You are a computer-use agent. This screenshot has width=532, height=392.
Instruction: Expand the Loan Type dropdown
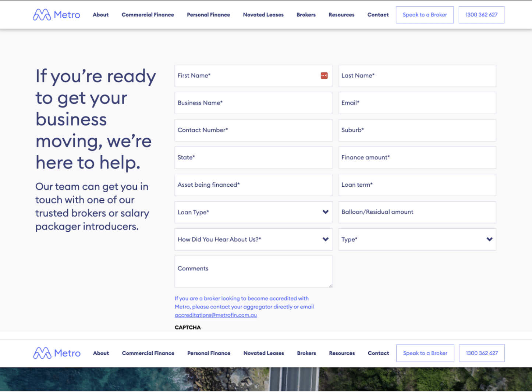click(253, 212)
